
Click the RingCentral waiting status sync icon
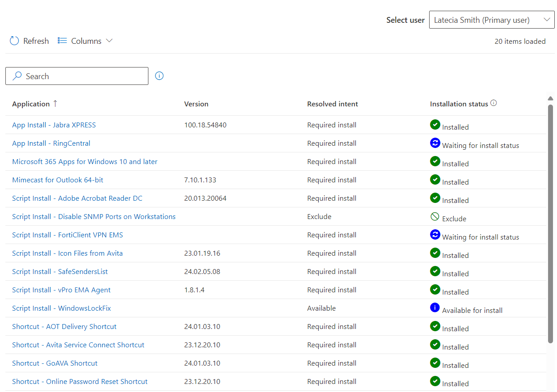[435, 143]
